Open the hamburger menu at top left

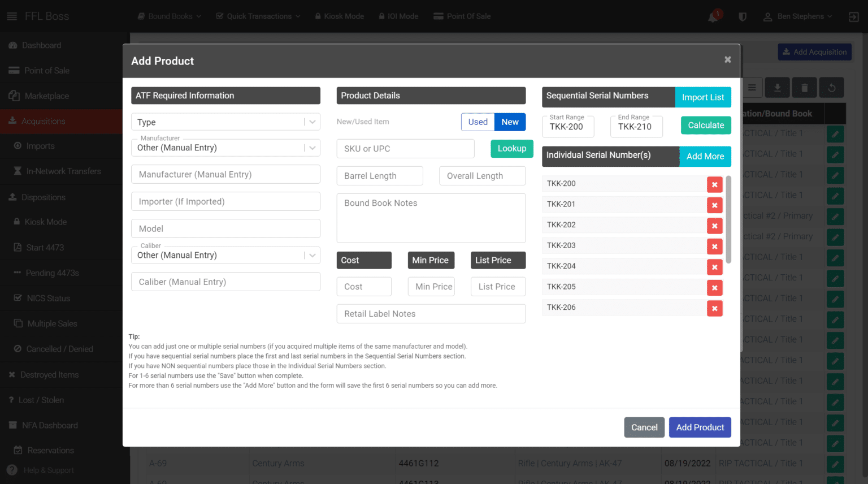(12, 16)
